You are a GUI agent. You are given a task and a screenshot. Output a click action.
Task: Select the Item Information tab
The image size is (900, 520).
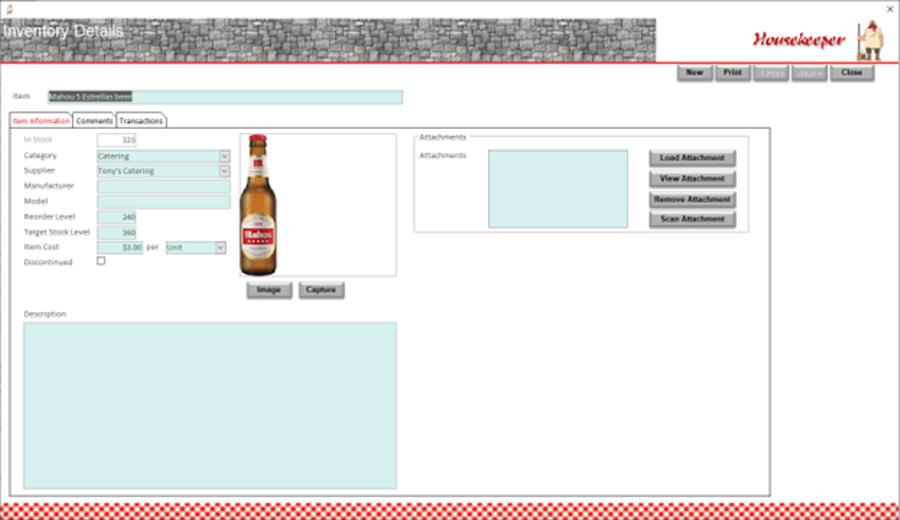[x=41, y=121]
